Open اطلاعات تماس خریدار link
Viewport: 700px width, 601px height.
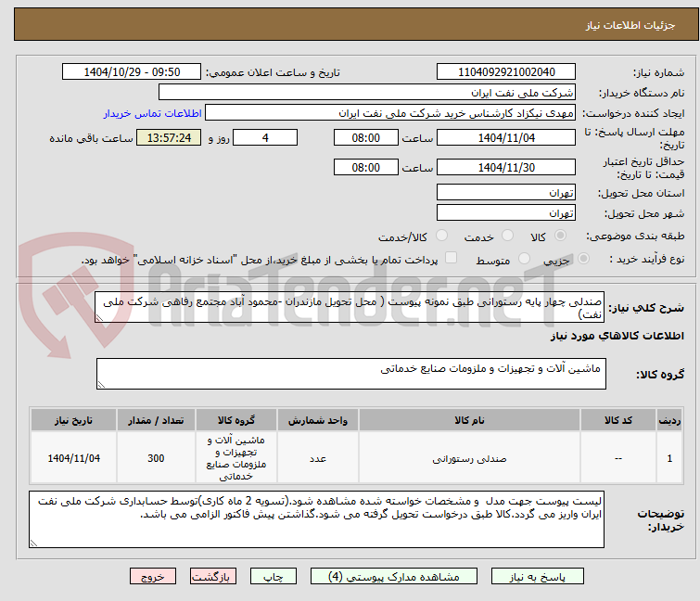153,113
